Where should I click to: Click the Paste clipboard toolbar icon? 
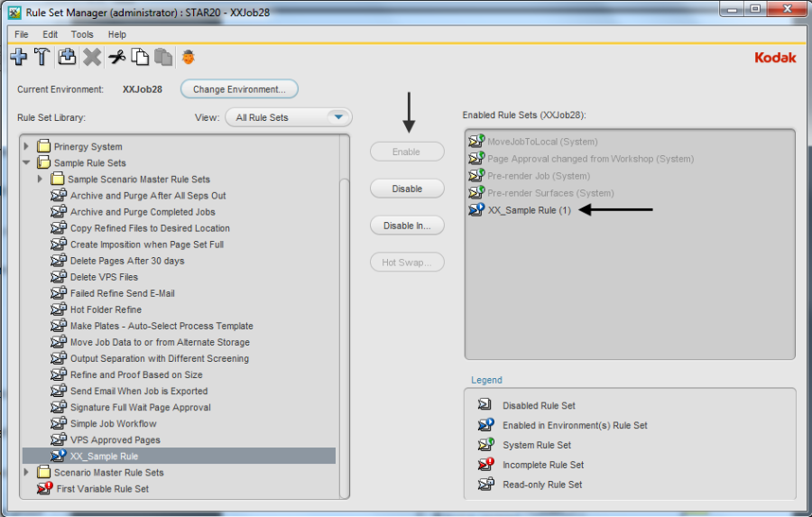click(x=163, y=57)
